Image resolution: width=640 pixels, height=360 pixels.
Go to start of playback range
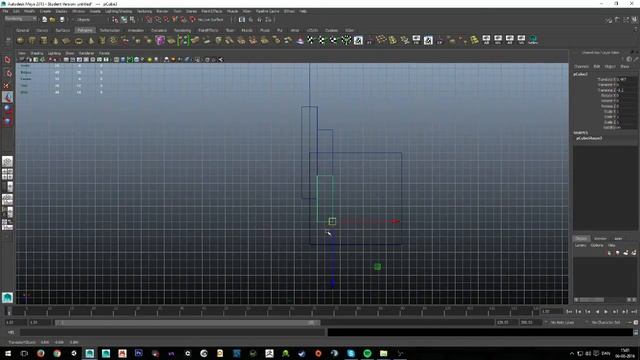tap(569, 312)
